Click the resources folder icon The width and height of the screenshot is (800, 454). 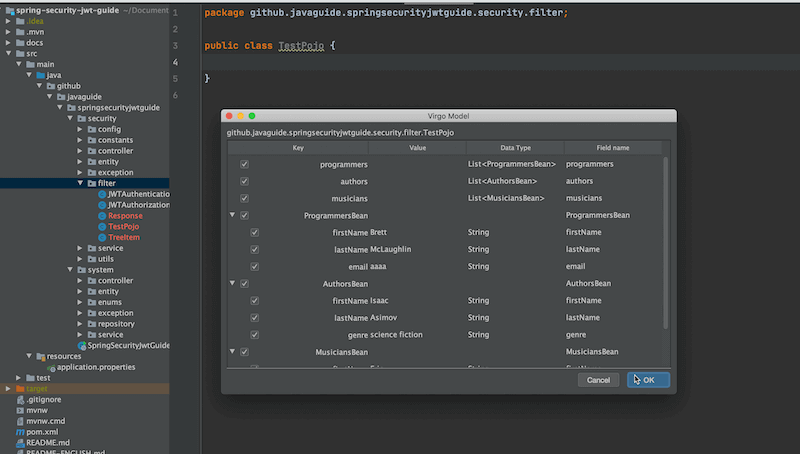(x=38, y=356)
